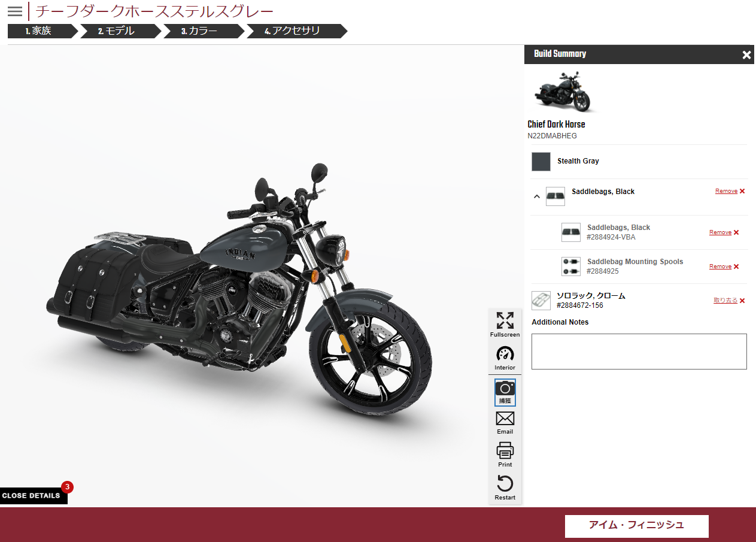Image resolution: width=756 pixels, height=542 pixels.
Task: Click the チーフダークホースステルスグレー page title
Action: pyautogui.click(x=155, y=11)
